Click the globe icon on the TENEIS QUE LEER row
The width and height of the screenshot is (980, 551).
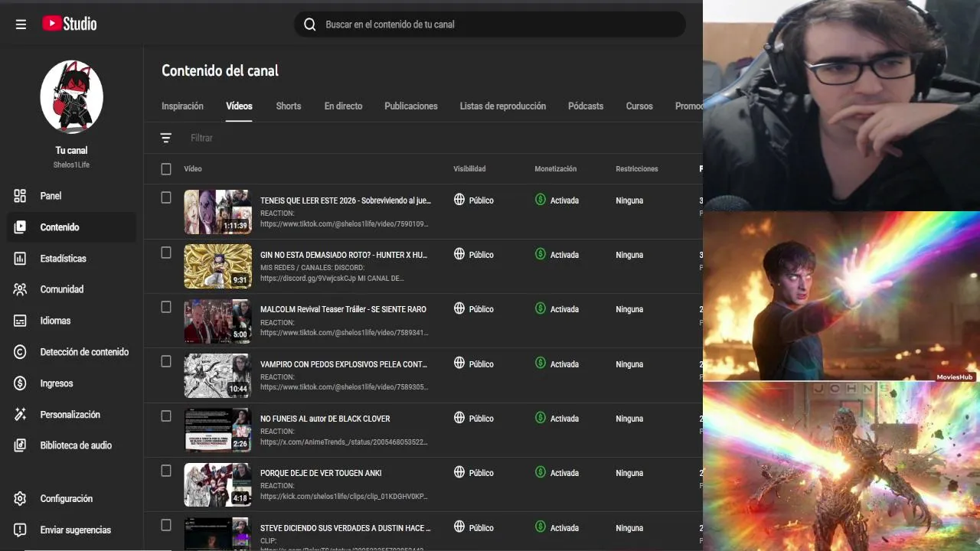pyautogui.click(x=459, y=200)
